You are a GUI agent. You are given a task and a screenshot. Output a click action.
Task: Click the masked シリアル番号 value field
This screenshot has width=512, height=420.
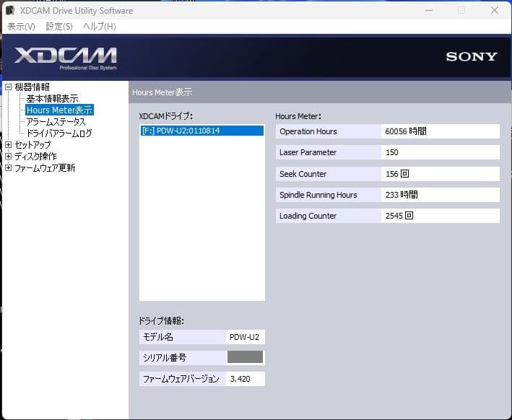pos(245,357)
